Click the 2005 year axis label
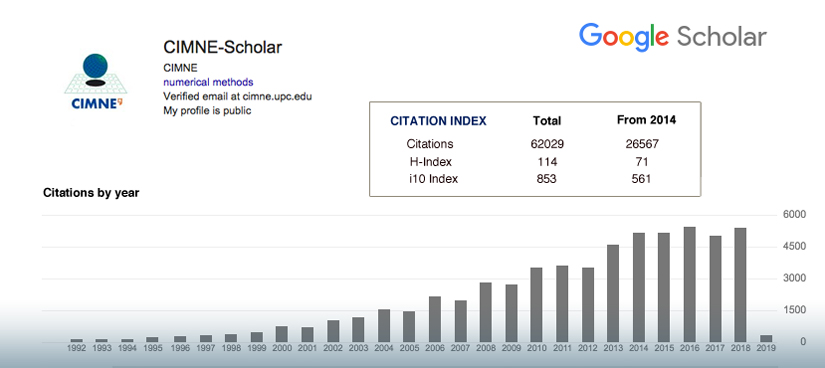825x368 pixels. [409, 348]
